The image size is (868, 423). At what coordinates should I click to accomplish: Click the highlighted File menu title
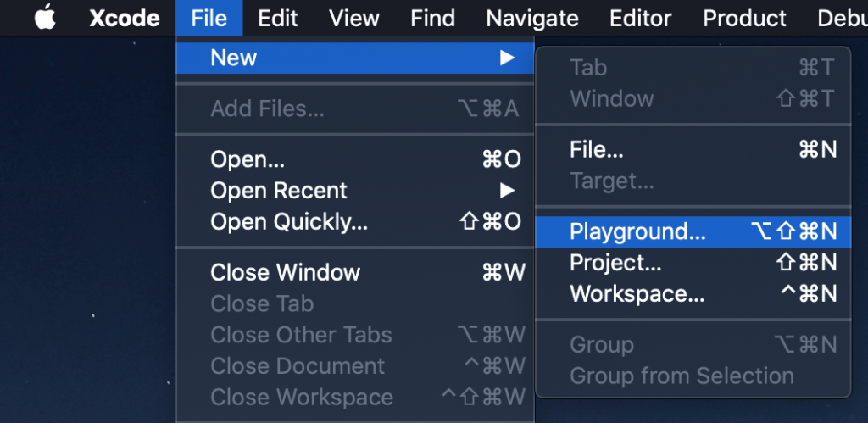tap(209, 19)
